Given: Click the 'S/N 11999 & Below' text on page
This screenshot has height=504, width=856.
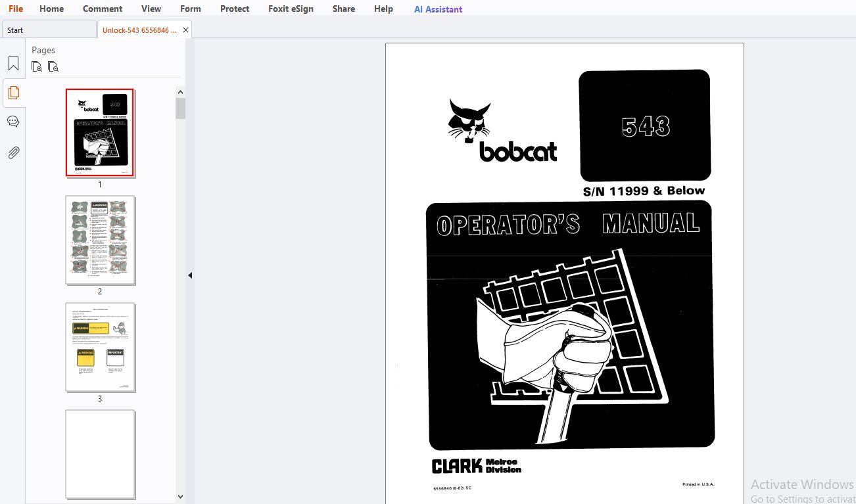Looking at the screenshot, I should click(644, 191).
